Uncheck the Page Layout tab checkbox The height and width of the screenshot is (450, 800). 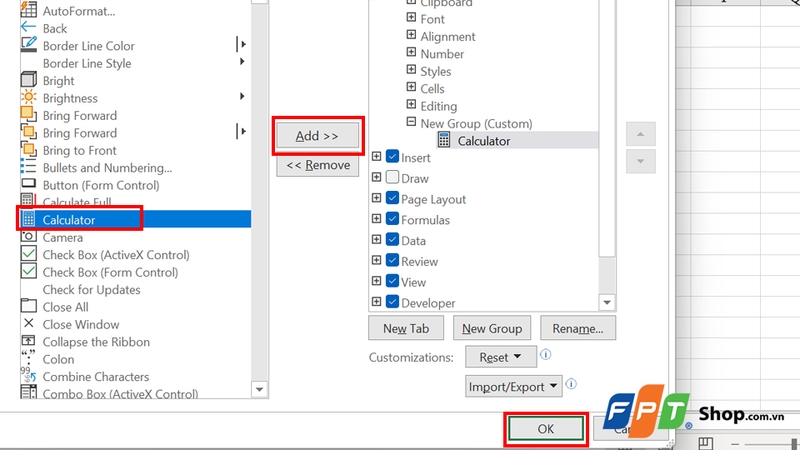coord(392,198)
